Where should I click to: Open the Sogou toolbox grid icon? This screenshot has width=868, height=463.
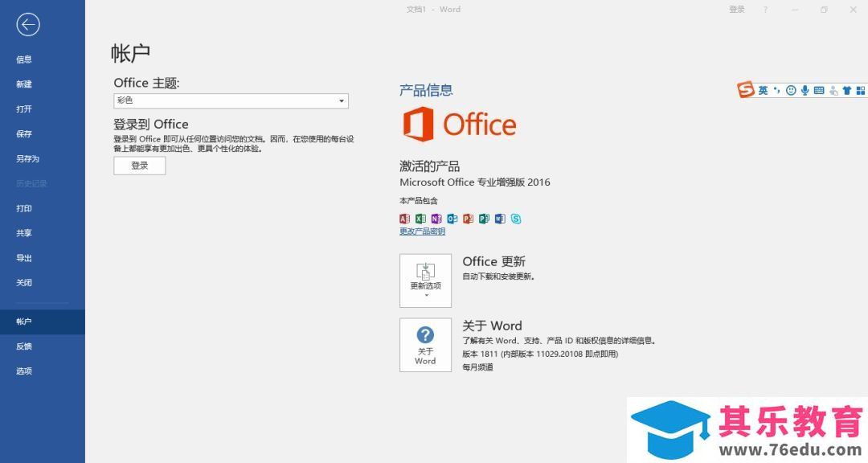[861, 90]
